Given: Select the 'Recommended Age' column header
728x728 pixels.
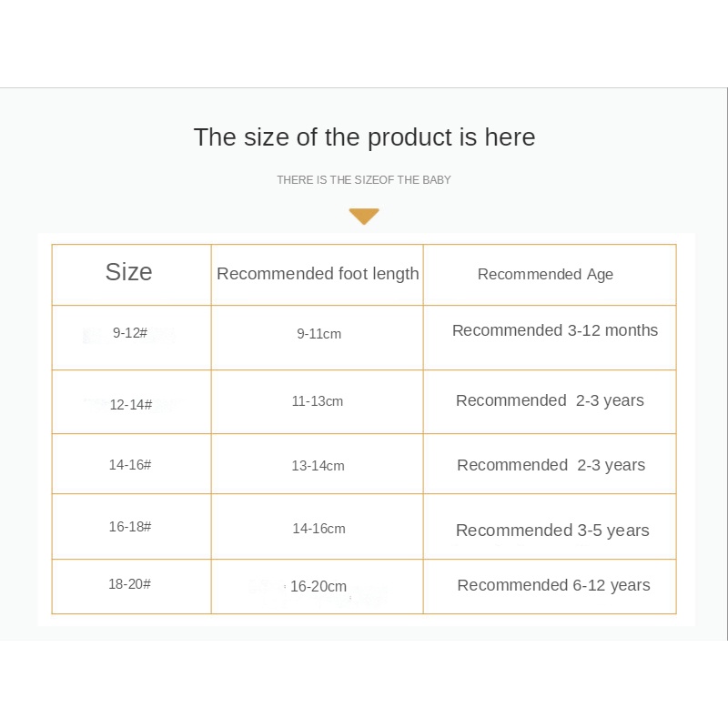Looking at the screenshot, I should coord(545,275).
